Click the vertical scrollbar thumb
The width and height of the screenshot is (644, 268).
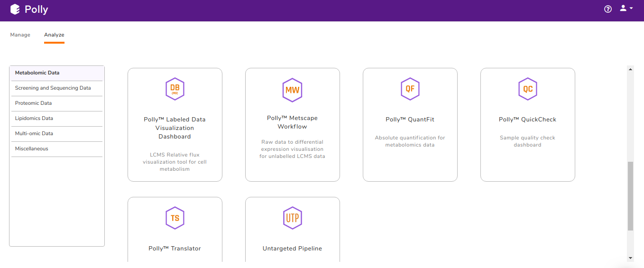pyautogui.click(x=630, y=196)
